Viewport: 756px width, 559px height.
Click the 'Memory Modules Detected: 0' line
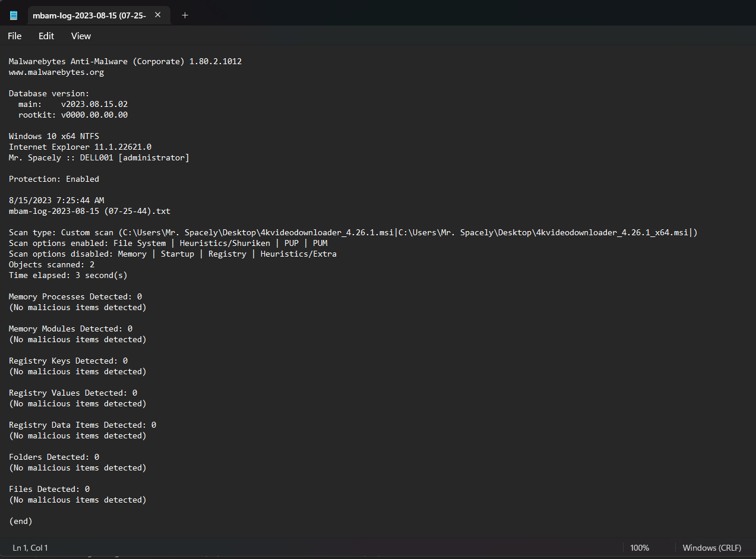pyautogui.click(x=71, y=329)
